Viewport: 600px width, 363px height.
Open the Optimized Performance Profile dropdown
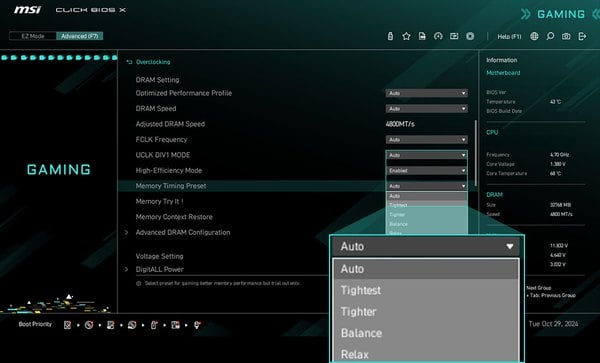click(x=426, y=93)
